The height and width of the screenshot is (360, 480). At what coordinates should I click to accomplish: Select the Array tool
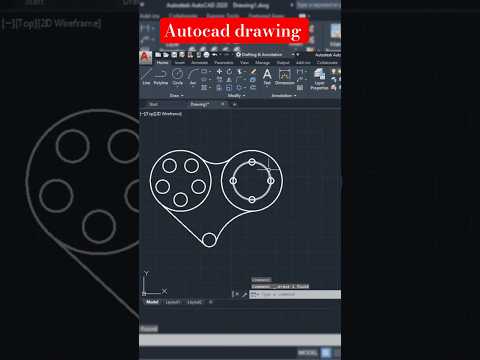(x=239, y=88)
